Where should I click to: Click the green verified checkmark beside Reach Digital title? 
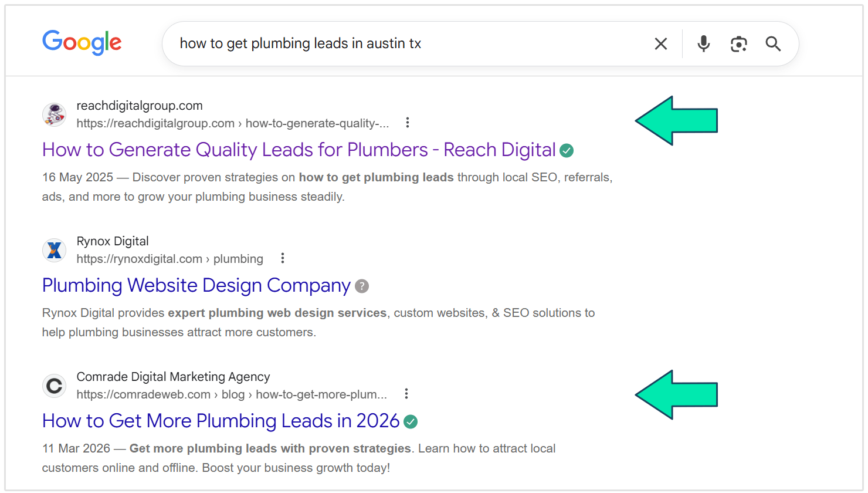click(x=567, y=150)
